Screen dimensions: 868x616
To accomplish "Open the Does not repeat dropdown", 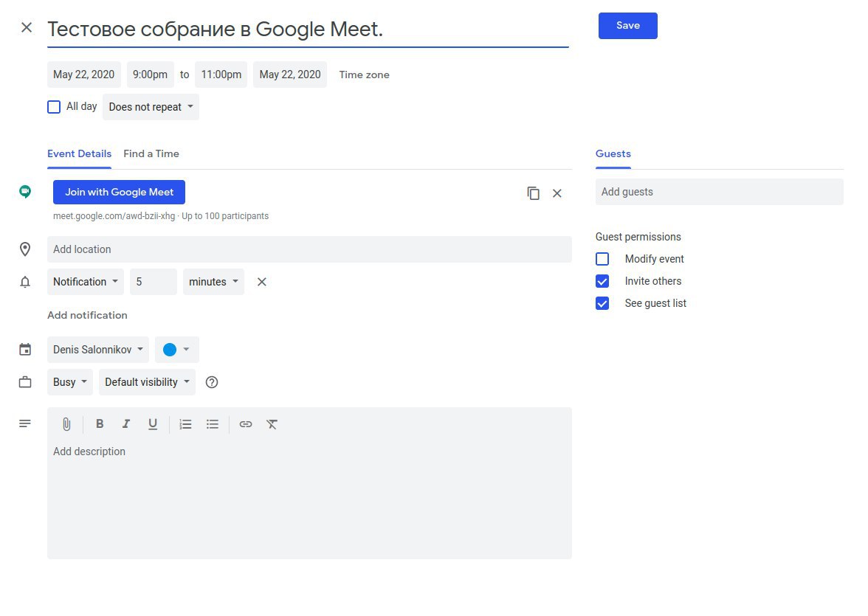I will point(151,107).
